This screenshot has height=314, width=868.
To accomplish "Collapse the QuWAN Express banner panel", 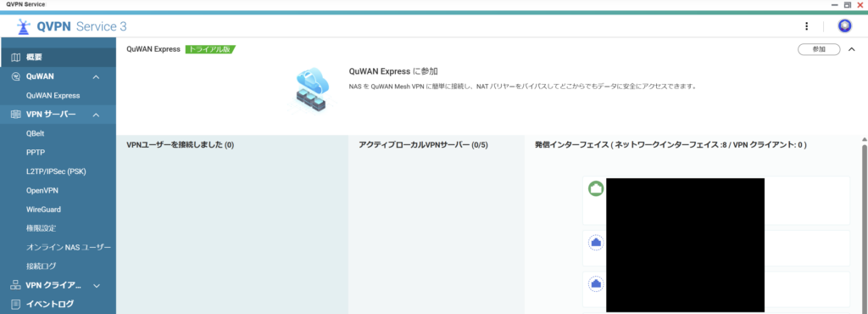I will tap(851, 49).
